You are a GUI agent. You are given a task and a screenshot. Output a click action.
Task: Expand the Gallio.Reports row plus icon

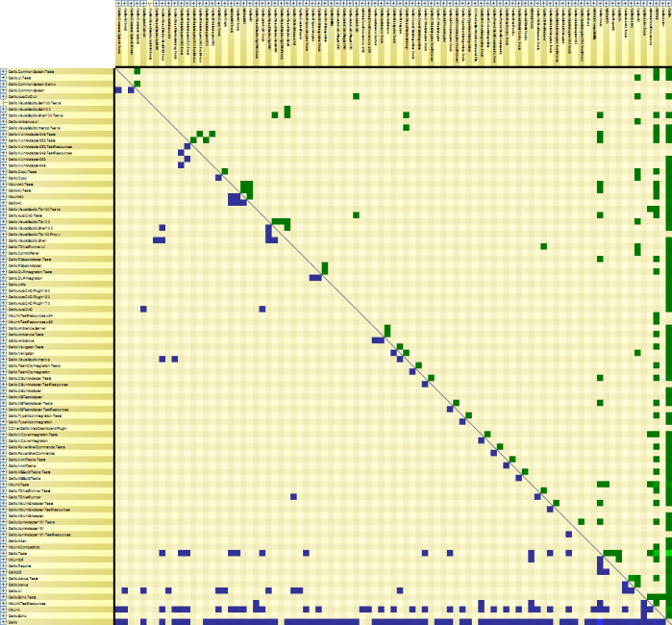pyautogui.click(x=3, y=565)
